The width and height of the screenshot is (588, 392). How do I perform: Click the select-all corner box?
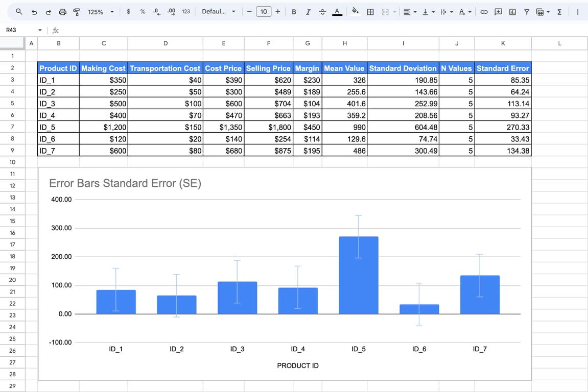click(x=12, y=43)
